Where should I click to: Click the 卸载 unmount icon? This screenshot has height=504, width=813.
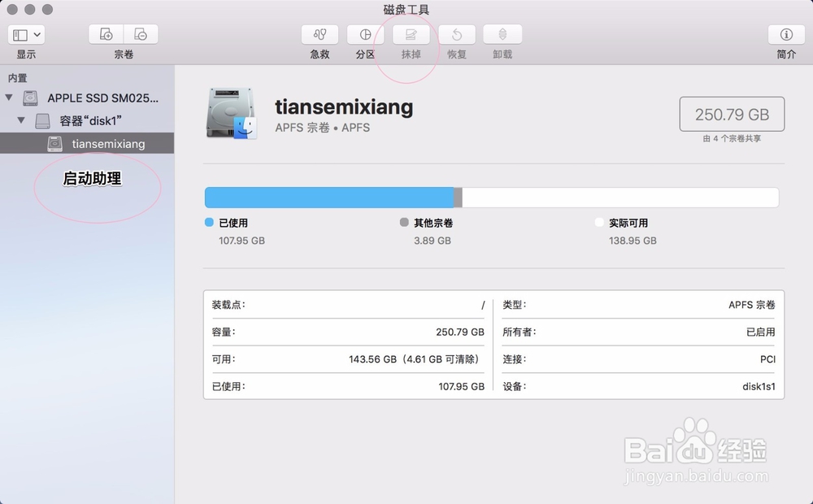502,35
